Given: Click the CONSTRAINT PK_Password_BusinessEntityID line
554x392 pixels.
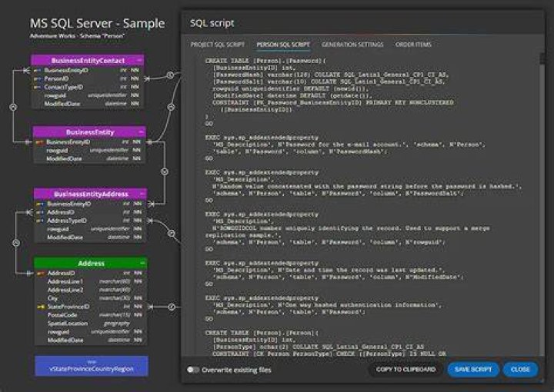Looking at the screenshot, I should point(333,103).
